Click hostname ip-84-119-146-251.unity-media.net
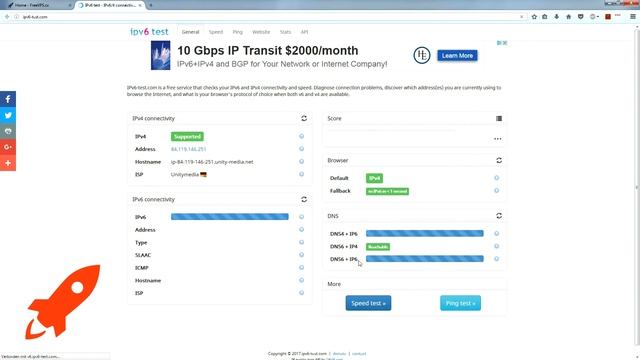The height and width of the screenshot is (360, 640). (212, 162)
